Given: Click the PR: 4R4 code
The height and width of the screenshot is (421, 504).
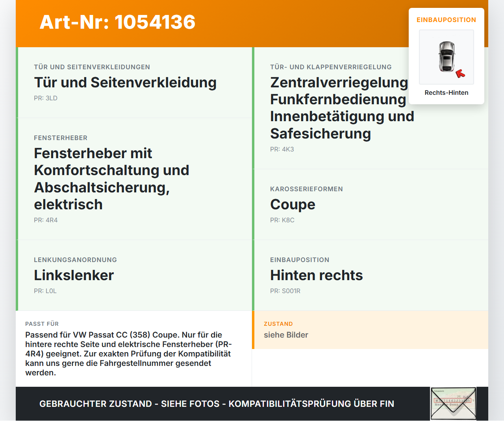Looking at the screenshot, I should click(x=46, y=220).
